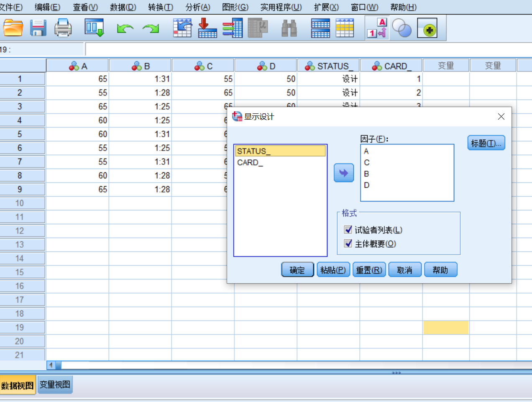Uncheck the 主体概要(O) checkbox

pos(348,243)
